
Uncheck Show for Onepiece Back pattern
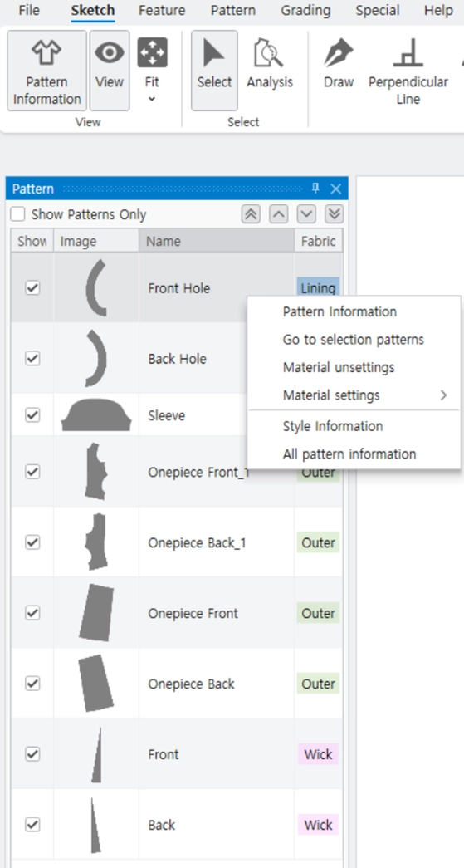click(32, 684)
